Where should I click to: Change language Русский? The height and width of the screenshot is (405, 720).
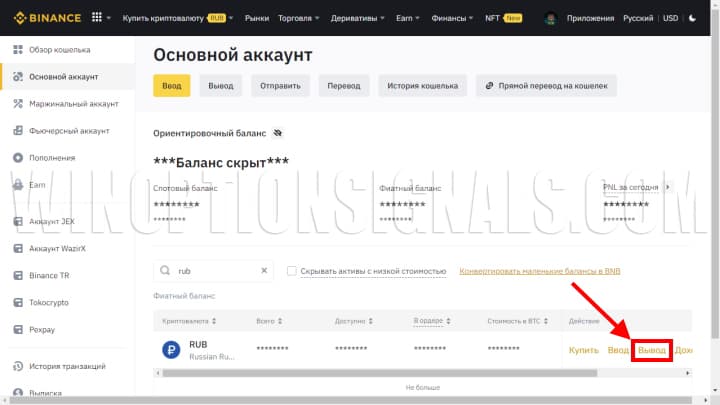coord(638,18)
